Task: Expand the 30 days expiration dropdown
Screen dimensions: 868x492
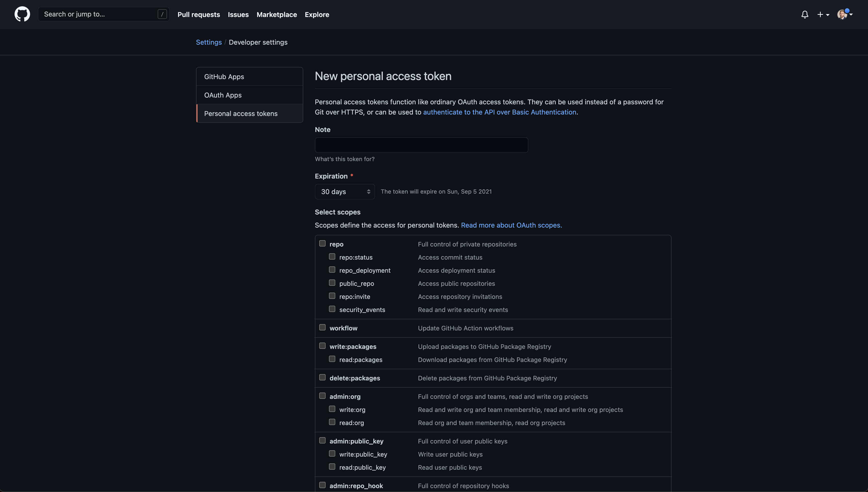Action: [x=345, y=192]
